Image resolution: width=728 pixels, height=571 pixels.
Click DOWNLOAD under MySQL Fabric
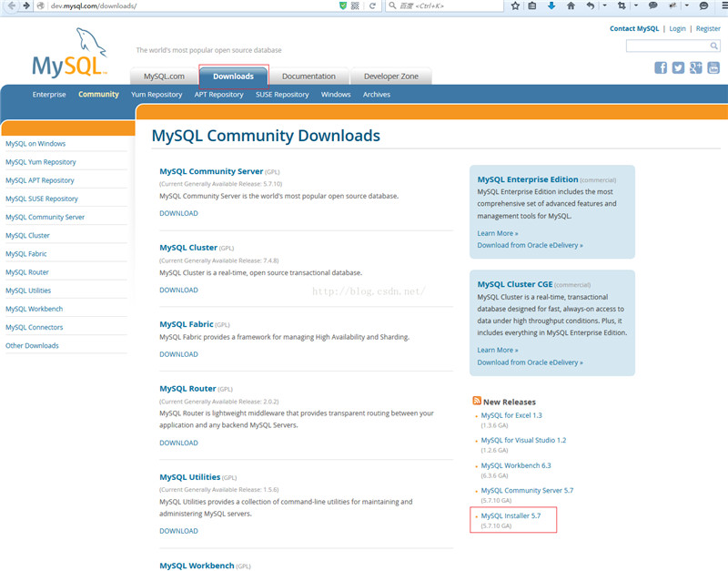(x=178, y=354)
